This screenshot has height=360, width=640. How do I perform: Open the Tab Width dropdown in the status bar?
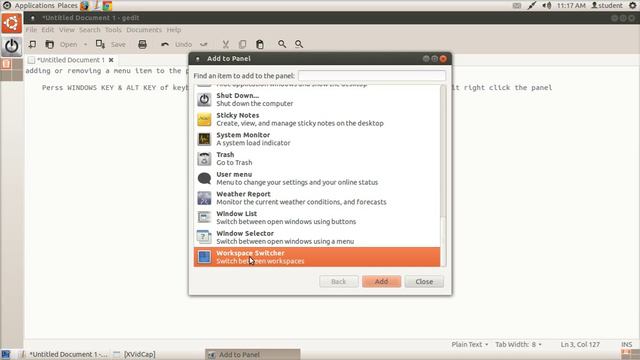[518, 344]
